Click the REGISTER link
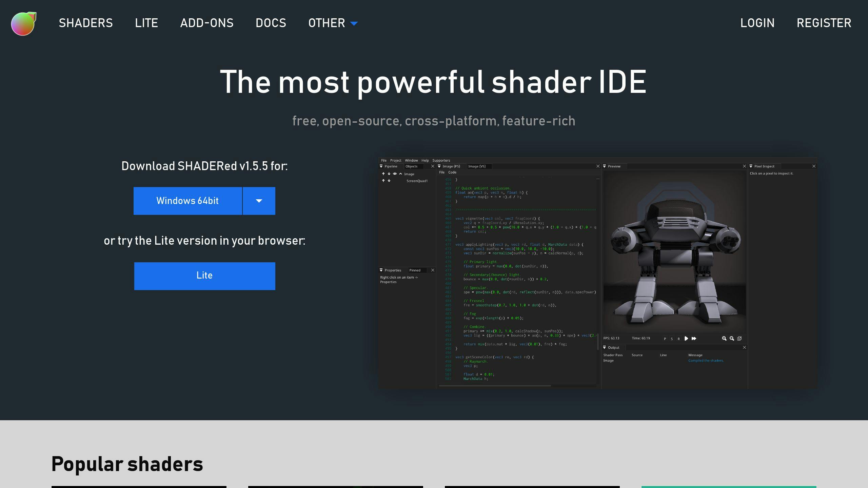The width and height of the screenshot is (868, 488). (x=824, y=23)
